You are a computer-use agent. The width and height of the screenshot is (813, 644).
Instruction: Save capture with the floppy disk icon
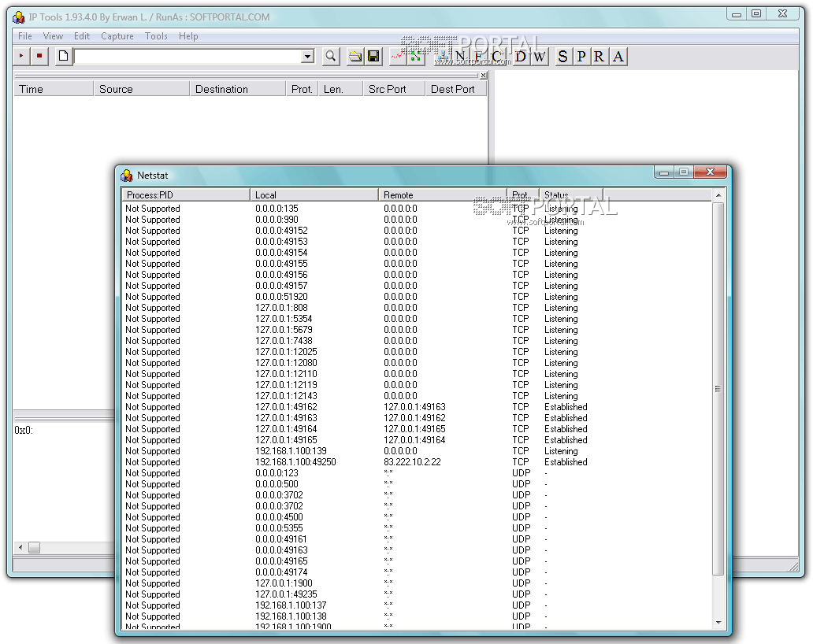click(373, 56)
